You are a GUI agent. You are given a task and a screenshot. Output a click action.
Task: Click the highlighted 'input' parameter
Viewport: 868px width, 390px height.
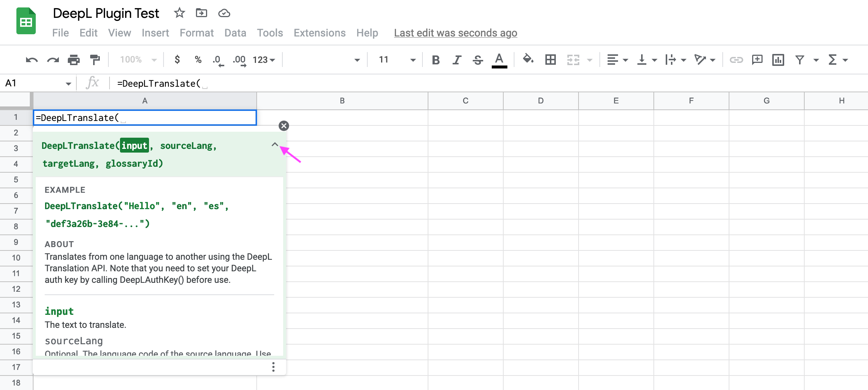click(x=134, y=146)
